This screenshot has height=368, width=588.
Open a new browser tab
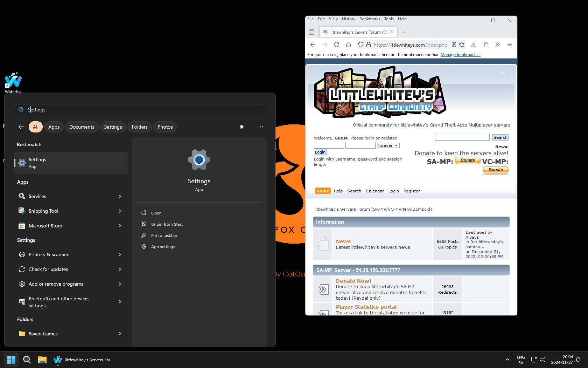404,32
